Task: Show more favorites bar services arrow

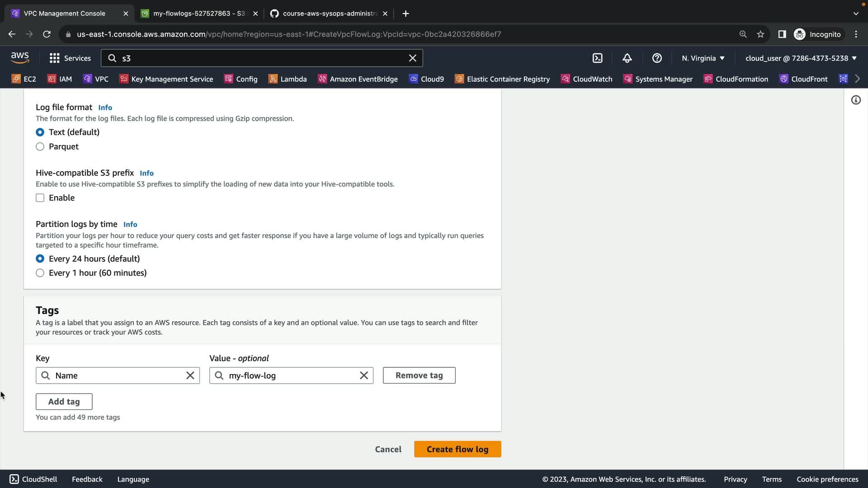Action: click(x=857, y=79)
